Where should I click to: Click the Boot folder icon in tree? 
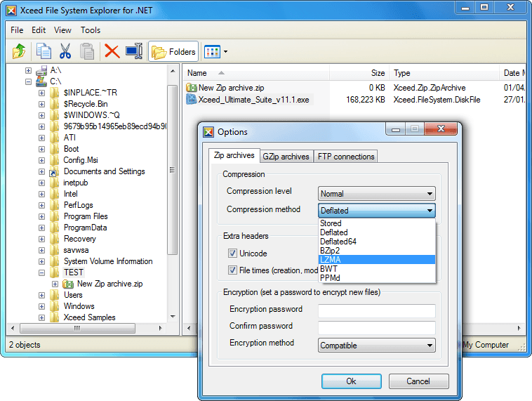point(54,149)
